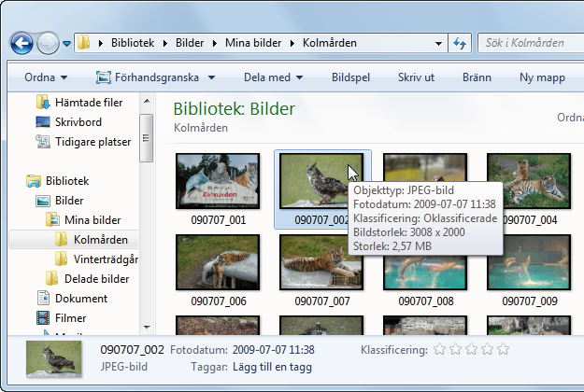Screen dimensions: 584x392
Task: Focus the Sök i Kolmården search field
Action: pos(531,43)
